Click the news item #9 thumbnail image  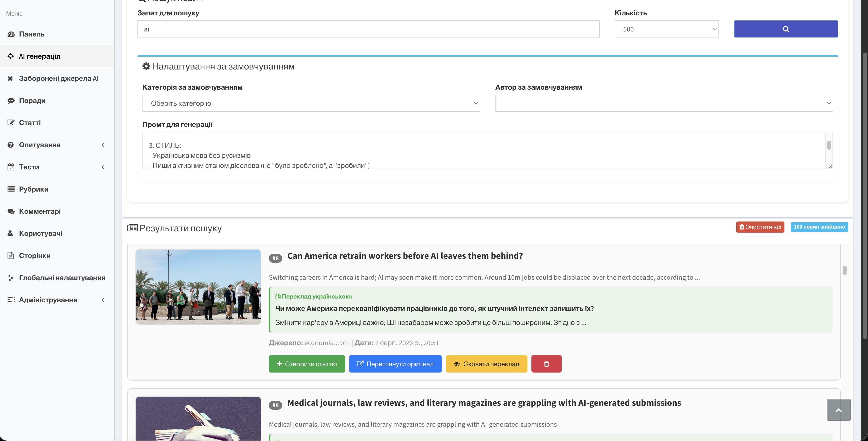[x=198, y=419]
